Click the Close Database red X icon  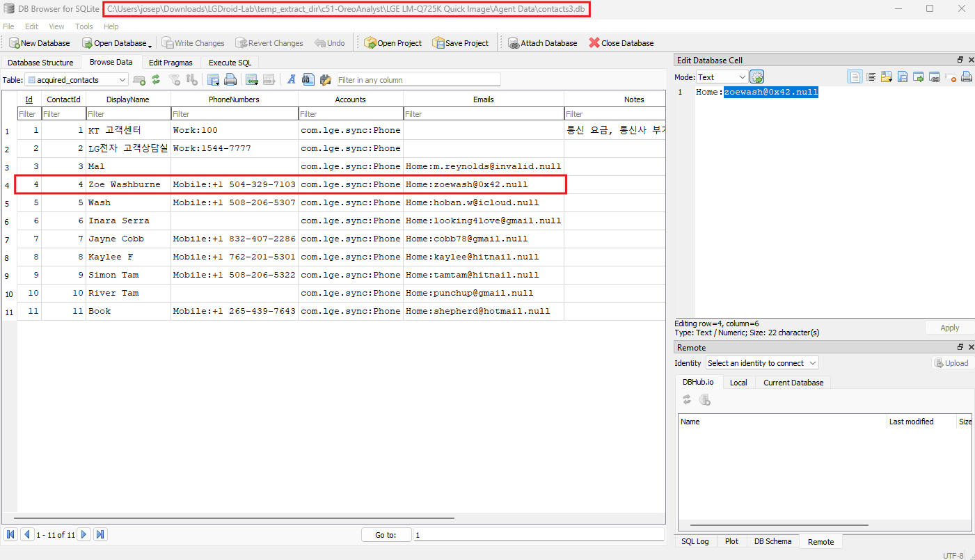point(621,43)
